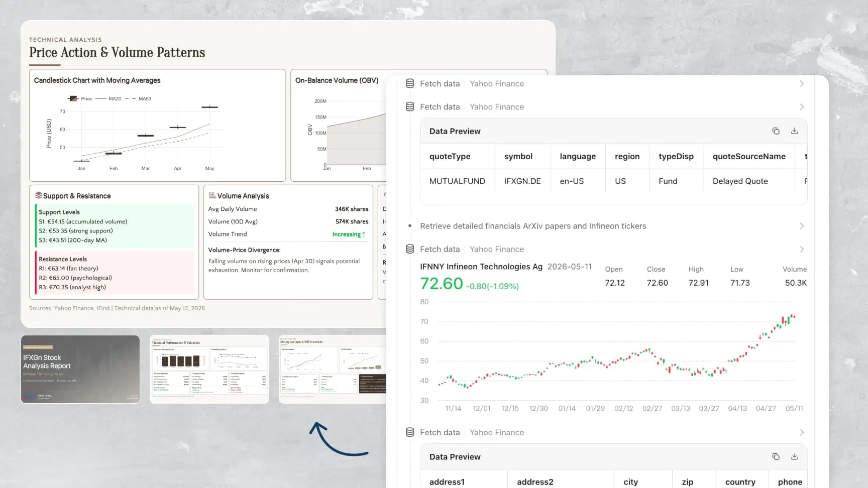The height and width of the screenshot is (488, 868).
Task: Click the database icon beside Fetch data above quoteType table
Action: coord(410,107)
